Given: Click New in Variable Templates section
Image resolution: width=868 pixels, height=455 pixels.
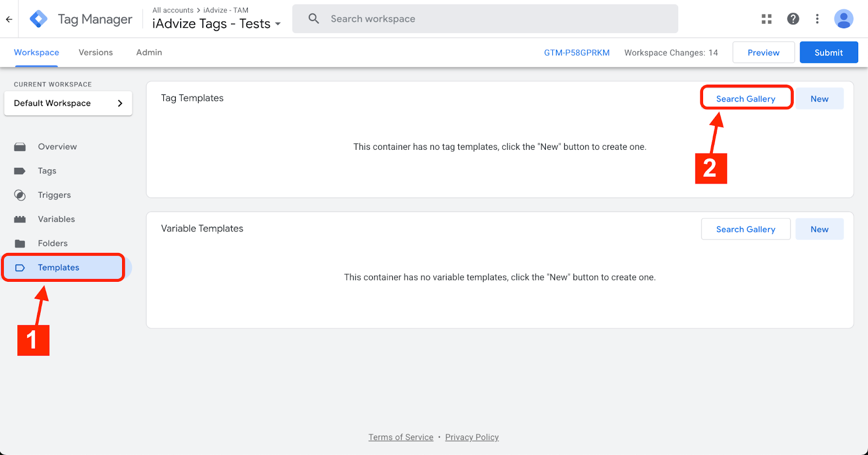Looking at the screenshot, I should (x=819, y=229).
